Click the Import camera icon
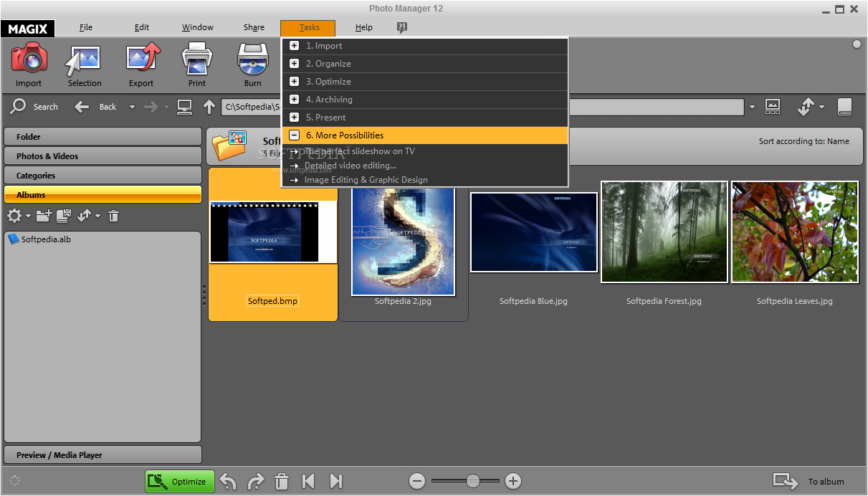 tap(29, 59)
